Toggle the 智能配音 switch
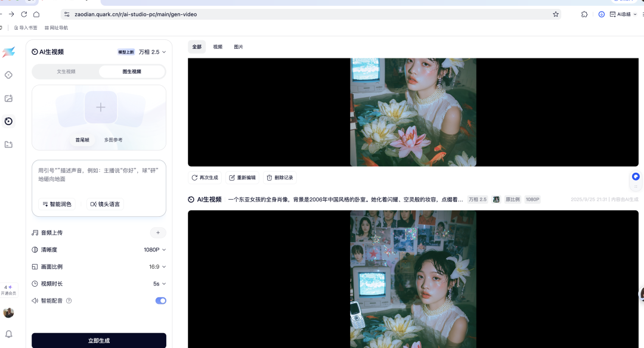The height and width of the screenshot is (348, 644). click(x=161, y=301)
